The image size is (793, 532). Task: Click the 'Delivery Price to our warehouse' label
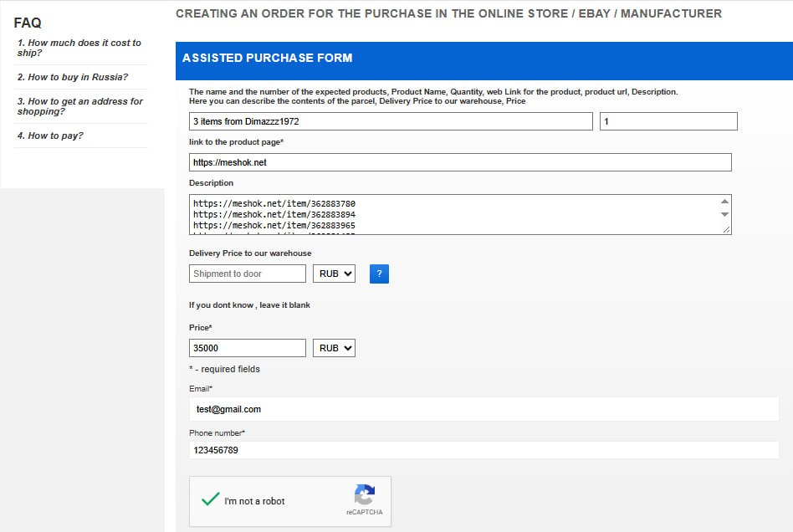[x=250, y=253]
